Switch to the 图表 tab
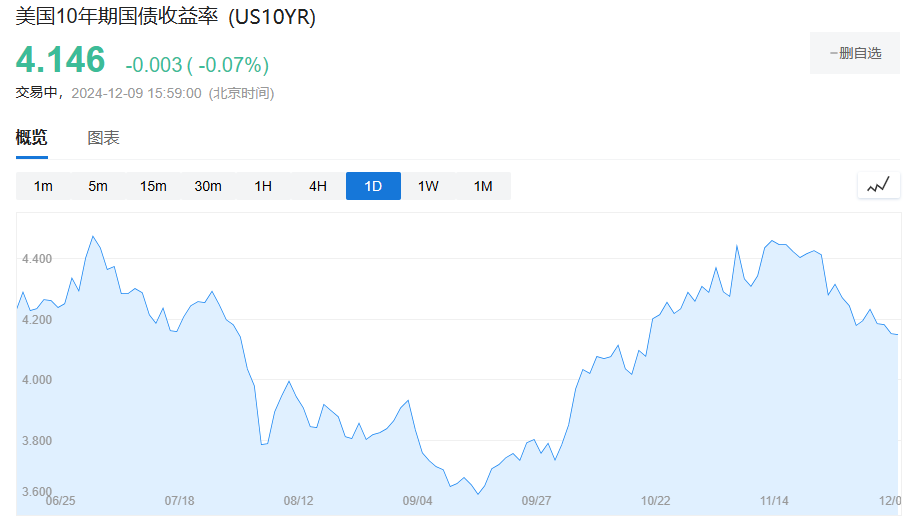The image size is (910, 526). (103, 138)
